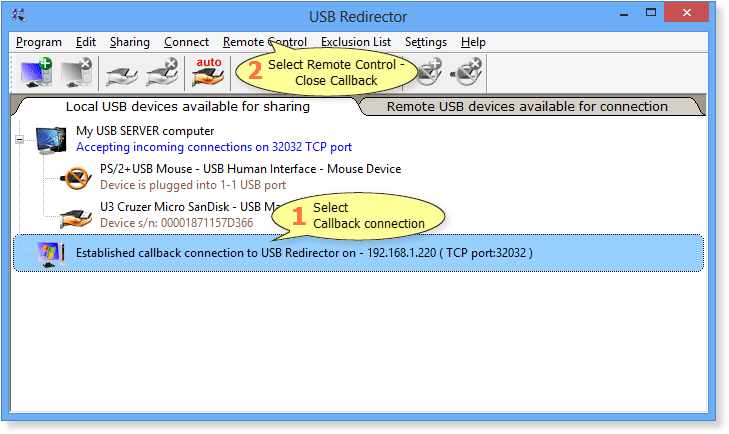Minimize the USB Redirector window
The width and height of the screenshot is (729, 434).
(x=624, y=14)
